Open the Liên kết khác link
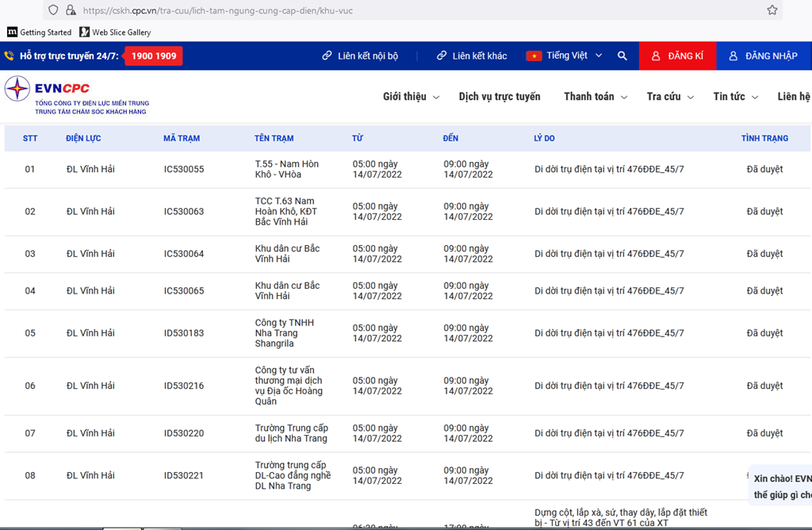The height and width of the screenshot is (530, 812). 472,56
